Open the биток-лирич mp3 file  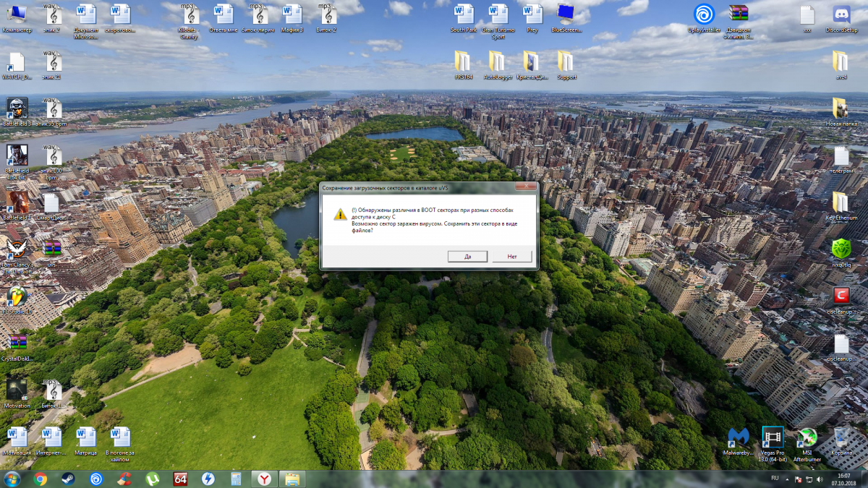pos(258,19)
